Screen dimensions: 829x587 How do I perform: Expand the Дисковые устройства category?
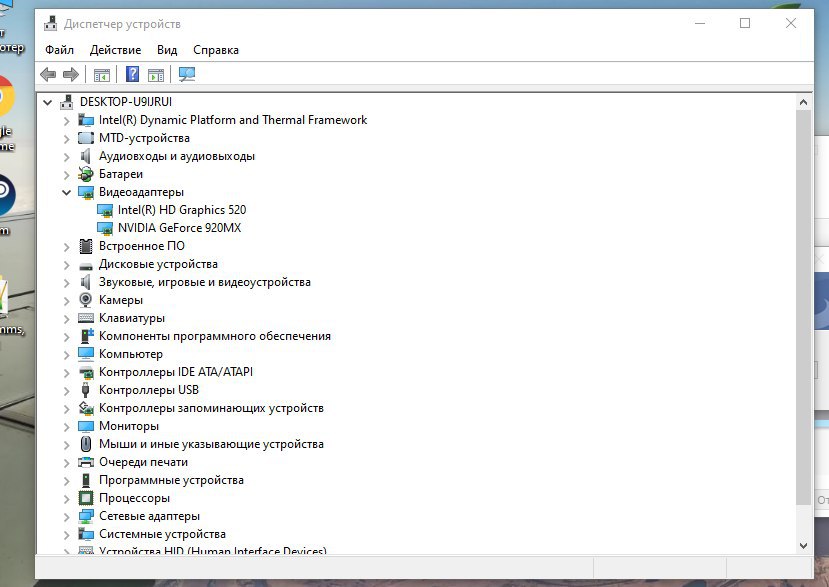point(66,264)
